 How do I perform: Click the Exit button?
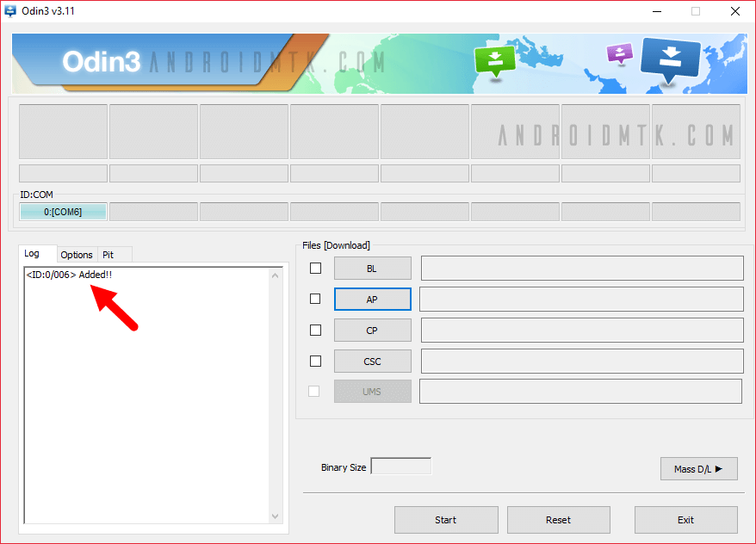[x=685, y=520]
